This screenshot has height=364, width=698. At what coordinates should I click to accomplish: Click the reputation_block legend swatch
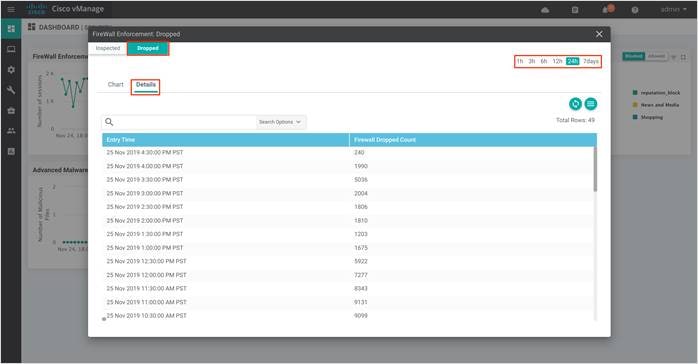click(x=635, y=93)
